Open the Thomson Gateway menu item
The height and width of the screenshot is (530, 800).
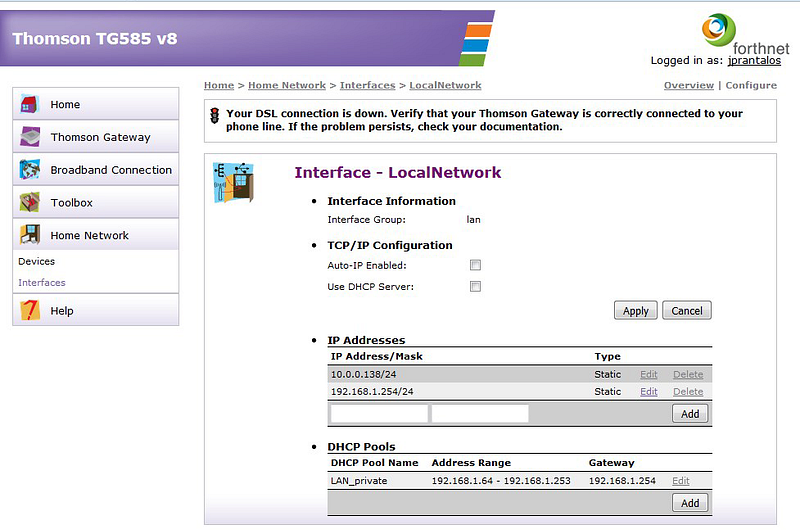coord(95,137)
